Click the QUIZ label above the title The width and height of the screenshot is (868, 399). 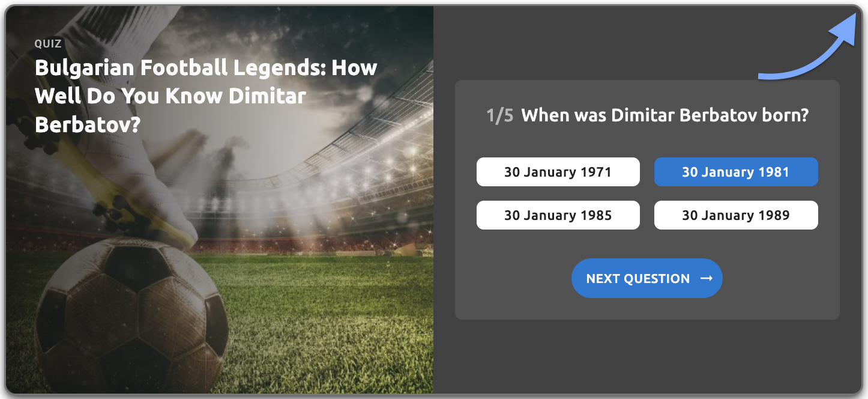[48, 44]
